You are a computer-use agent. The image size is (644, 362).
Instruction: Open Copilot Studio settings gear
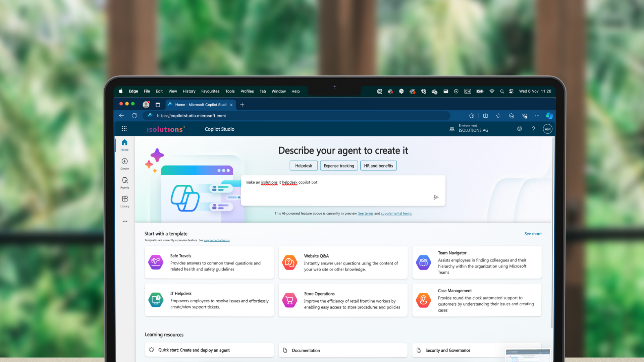[x=519, y=129]
